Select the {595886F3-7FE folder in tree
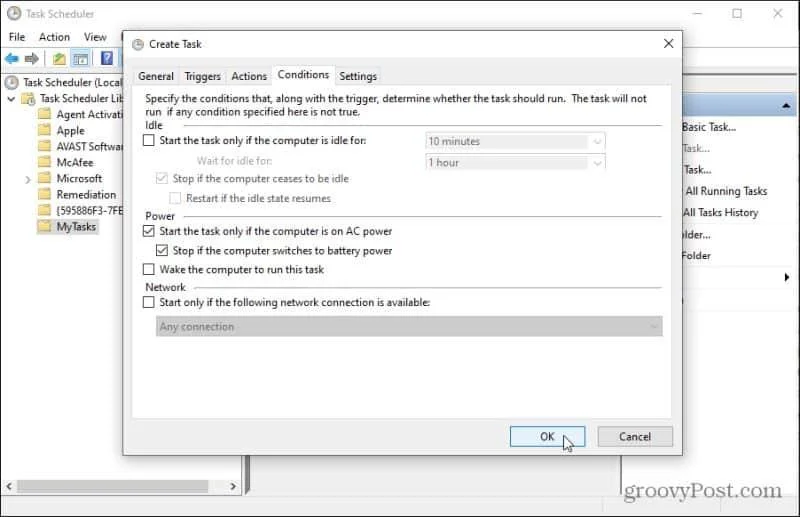The width and height of the screenshot is (800, 517). [x=89, y=210]
